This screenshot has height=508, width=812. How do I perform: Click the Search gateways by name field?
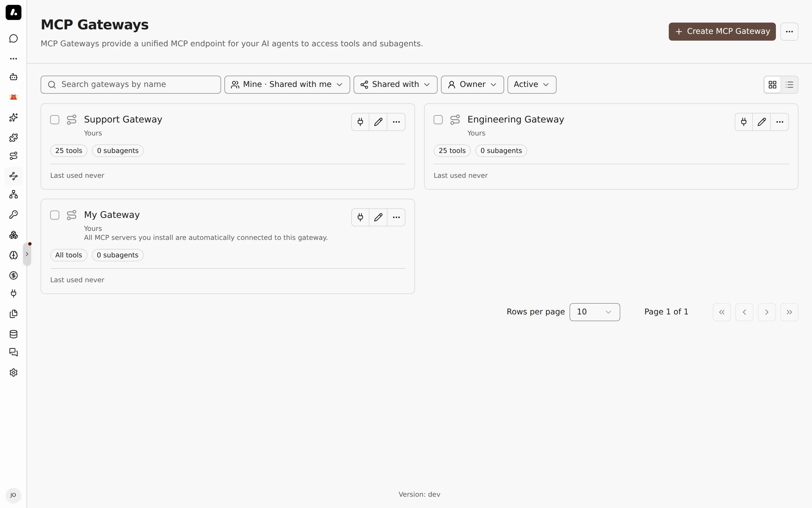131,85
